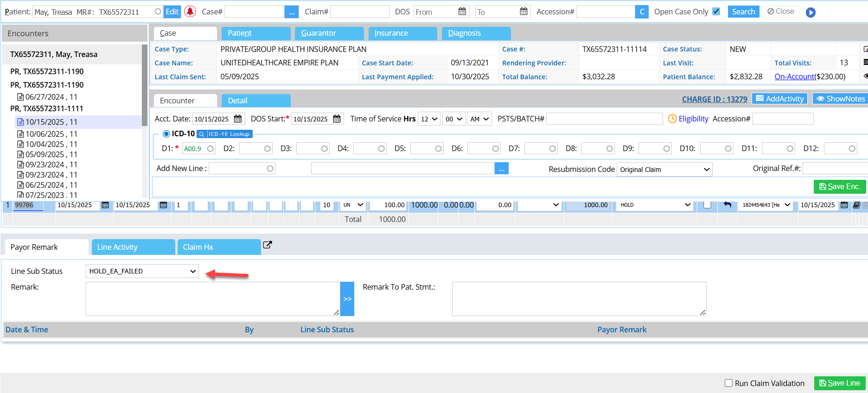868x393 pixels.
Task: Open the Line Activity tab
Action: (x=133, y=247)
